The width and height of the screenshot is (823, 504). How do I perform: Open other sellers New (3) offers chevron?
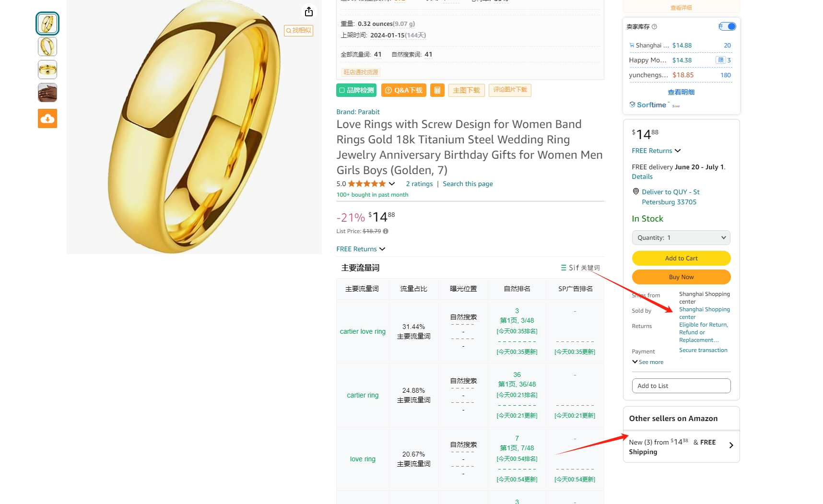pos(731,445)
